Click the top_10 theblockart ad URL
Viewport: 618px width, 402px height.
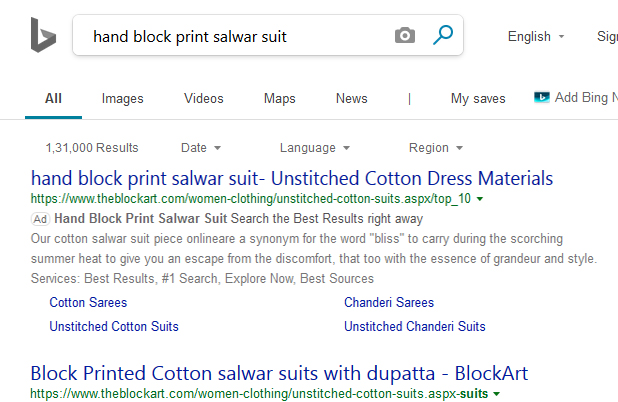coord(251,199)
